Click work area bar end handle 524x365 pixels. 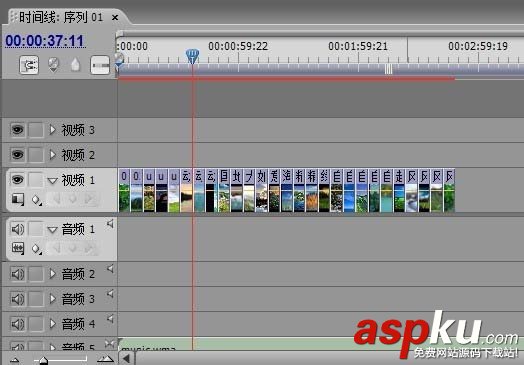pyautogui.click(x=388, y=69)
